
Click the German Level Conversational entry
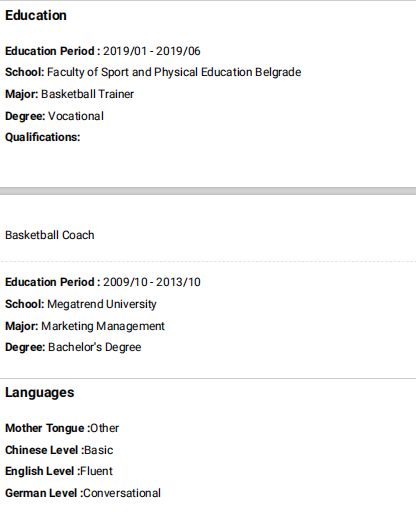pyautogui.click(x=83, y=493)
